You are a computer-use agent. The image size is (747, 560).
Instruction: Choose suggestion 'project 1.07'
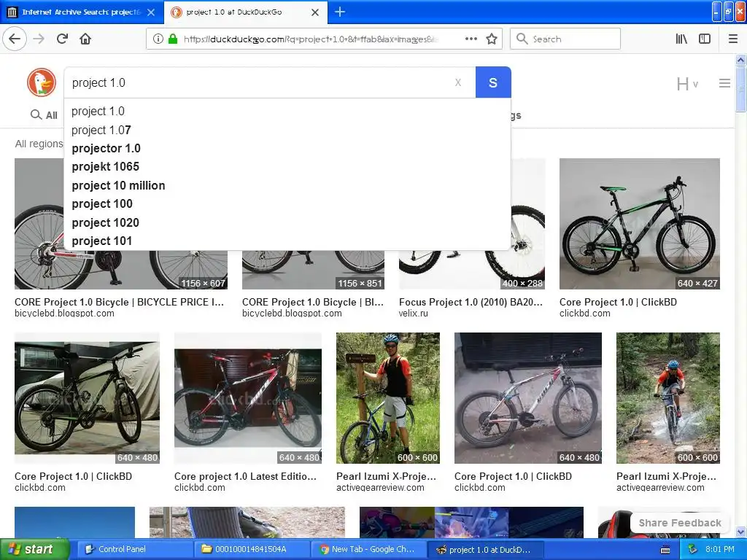click(x=287, y=130)
